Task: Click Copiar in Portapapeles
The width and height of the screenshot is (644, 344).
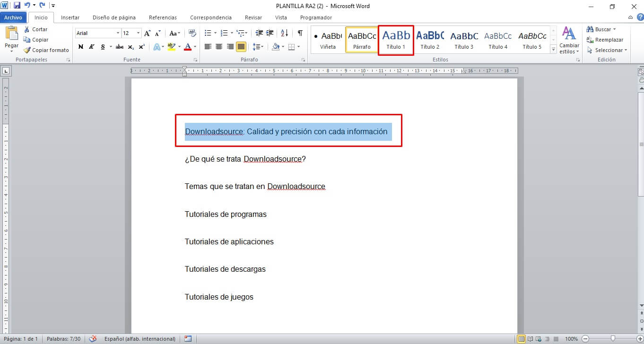Action: point(36,40)
